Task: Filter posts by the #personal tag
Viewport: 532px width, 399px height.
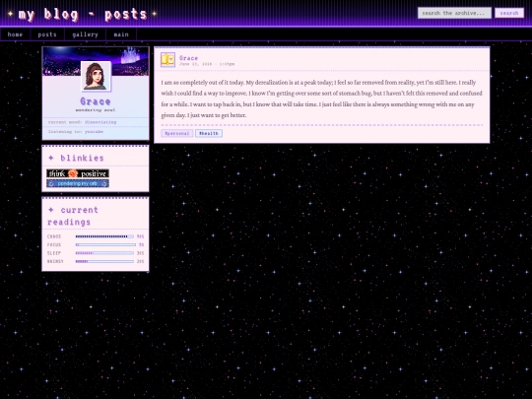Action: tap(176, 133)
